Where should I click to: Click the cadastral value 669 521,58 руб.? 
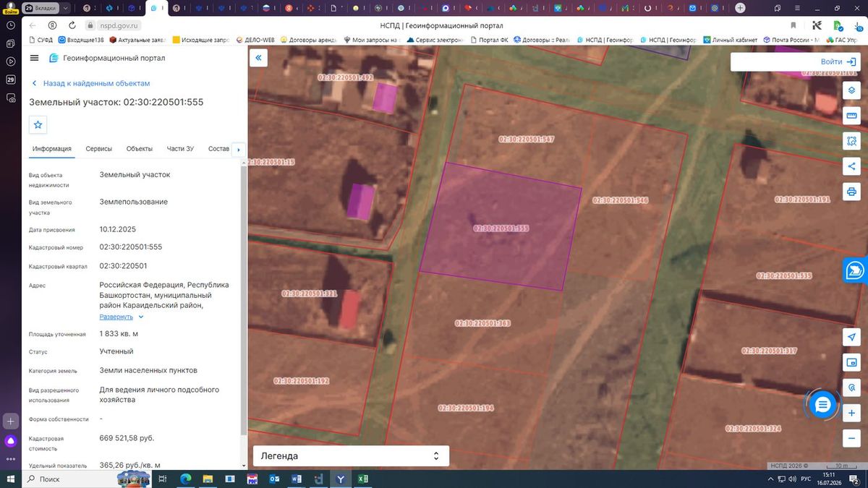pos(127,438)
